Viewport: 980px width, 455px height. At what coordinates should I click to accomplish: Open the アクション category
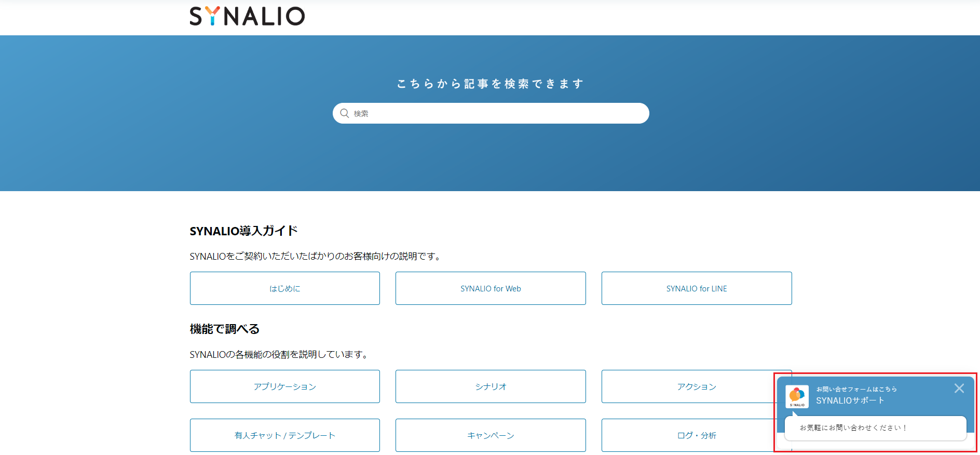pyautogui.click(x=697, y=386)
